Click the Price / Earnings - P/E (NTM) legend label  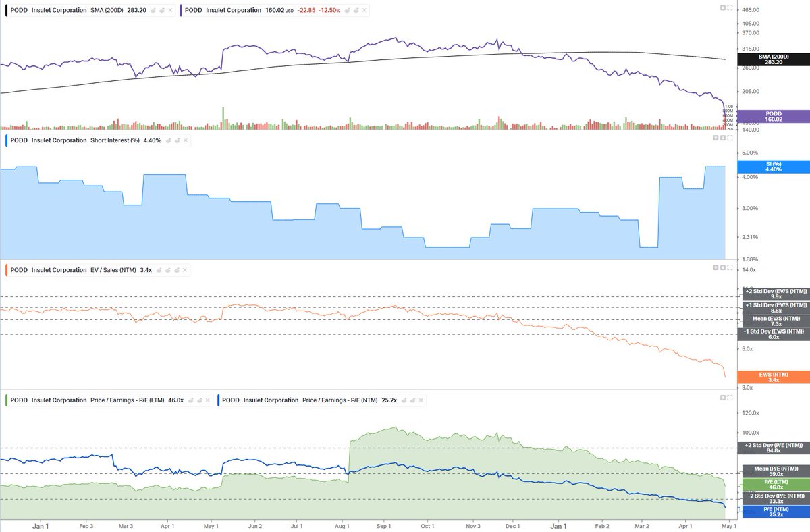tap(340, 400)
